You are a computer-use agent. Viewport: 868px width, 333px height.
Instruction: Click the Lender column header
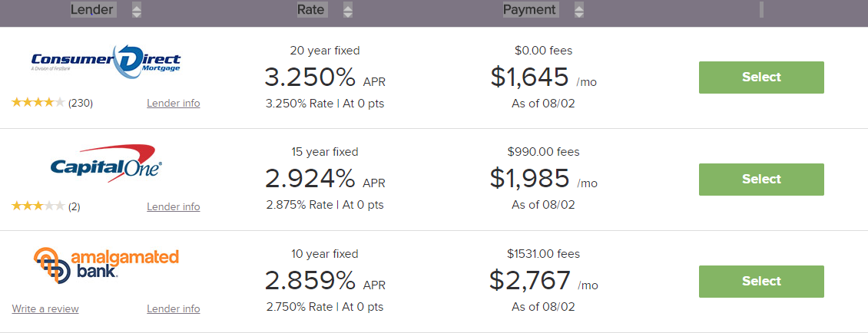(x=92, y=10)
